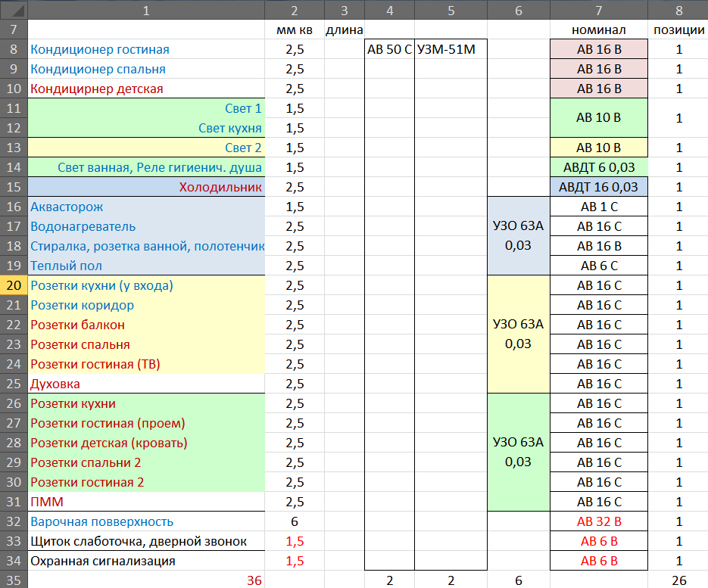
Task: Click the 'УЗМ-51М' cell
Action: (x=451, y=49)
